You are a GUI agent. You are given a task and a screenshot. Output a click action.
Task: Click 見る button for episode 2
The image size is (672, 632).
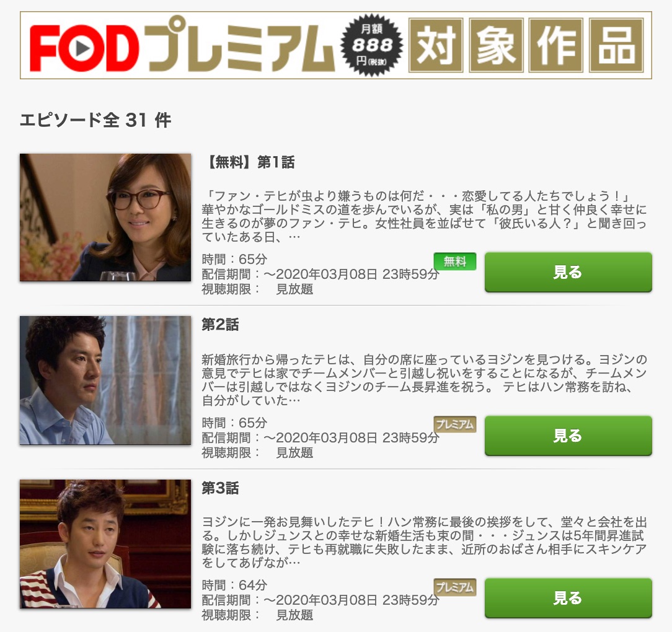tap(568, 436)
